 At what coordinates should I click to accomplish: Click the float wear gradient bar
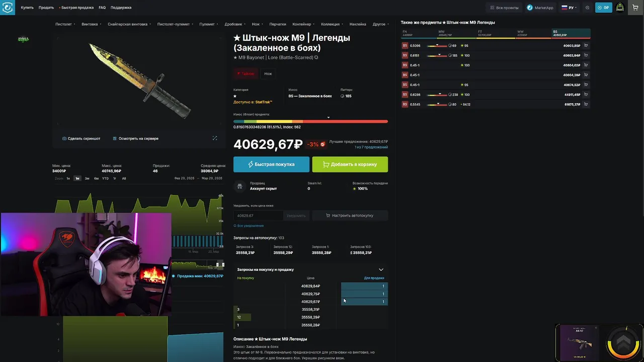[310, 121]
